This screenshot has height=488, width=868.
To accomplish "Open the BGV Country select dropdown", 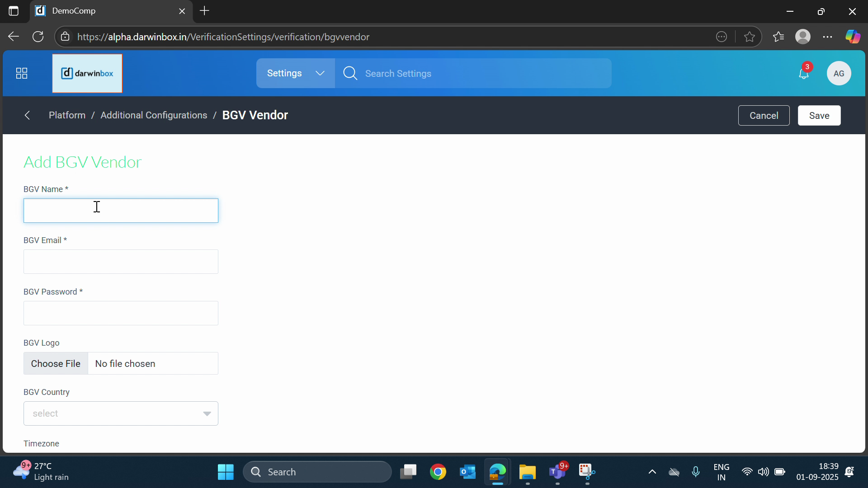I will (x=121, y=413).
